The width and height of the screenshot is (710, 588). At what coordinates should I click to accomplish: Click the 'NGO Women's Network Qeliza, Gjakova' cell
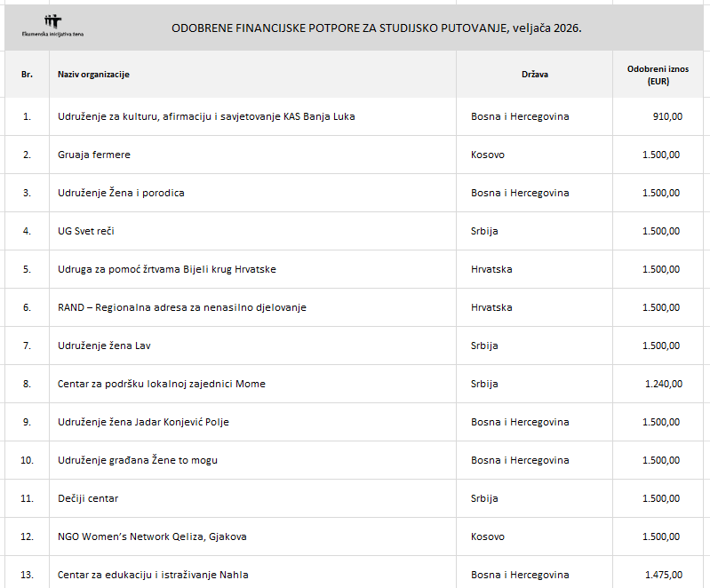click(152, 536)
